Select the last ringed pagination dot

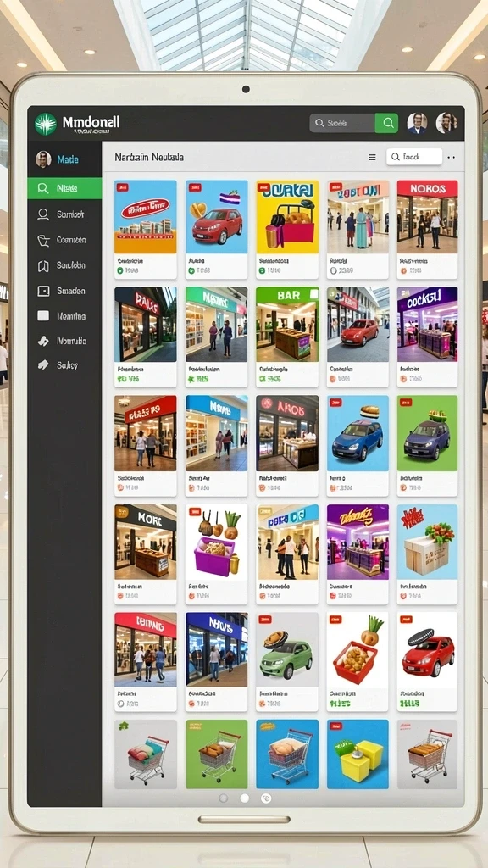coord(266,798)
